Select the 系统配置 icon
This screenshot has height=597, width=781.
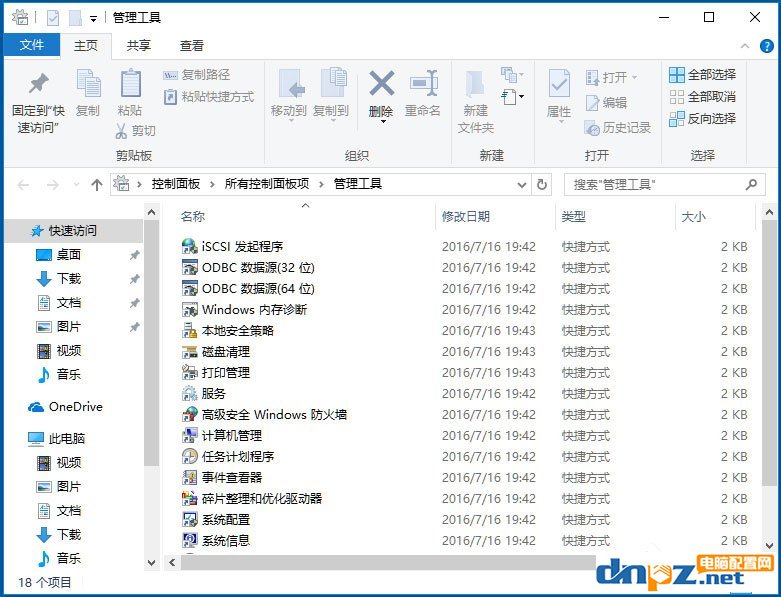[189, 519]
